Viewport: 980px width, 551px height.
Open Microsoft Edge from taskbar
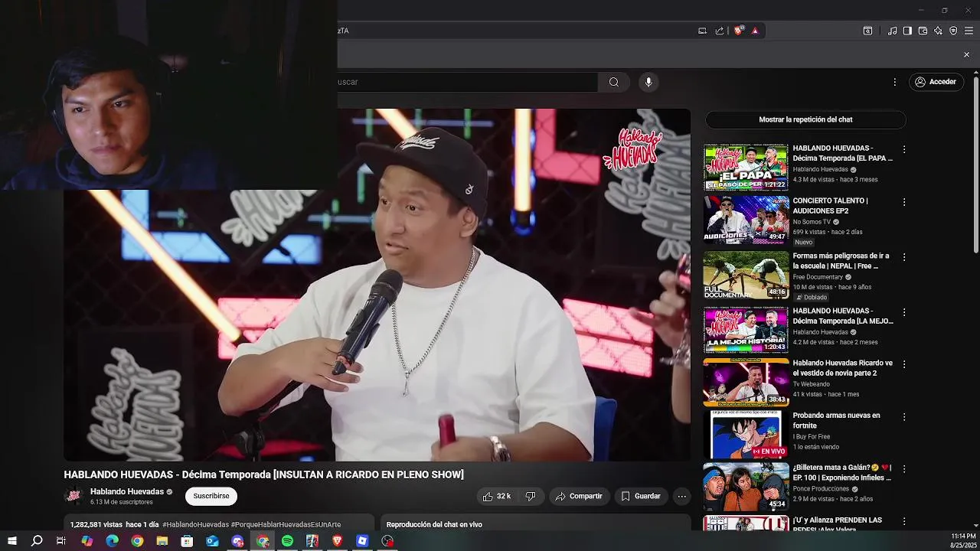[x=112, y=541]
